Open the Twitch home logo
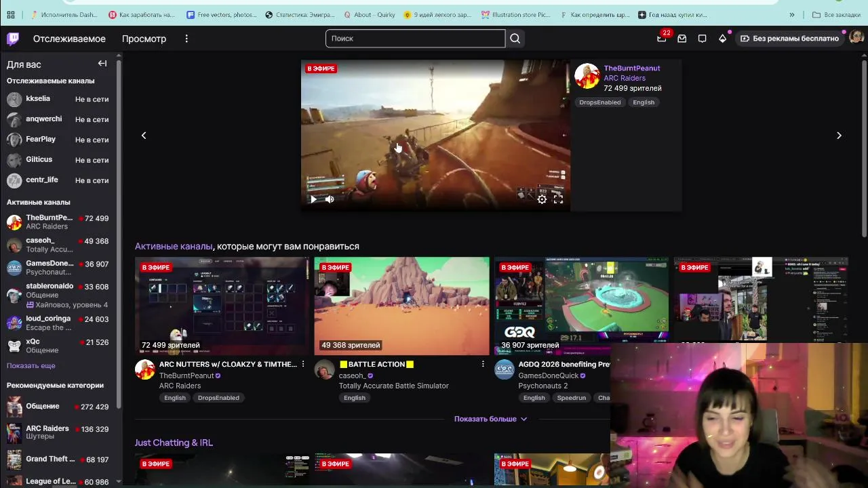868x488 pixels. (14, 39)
